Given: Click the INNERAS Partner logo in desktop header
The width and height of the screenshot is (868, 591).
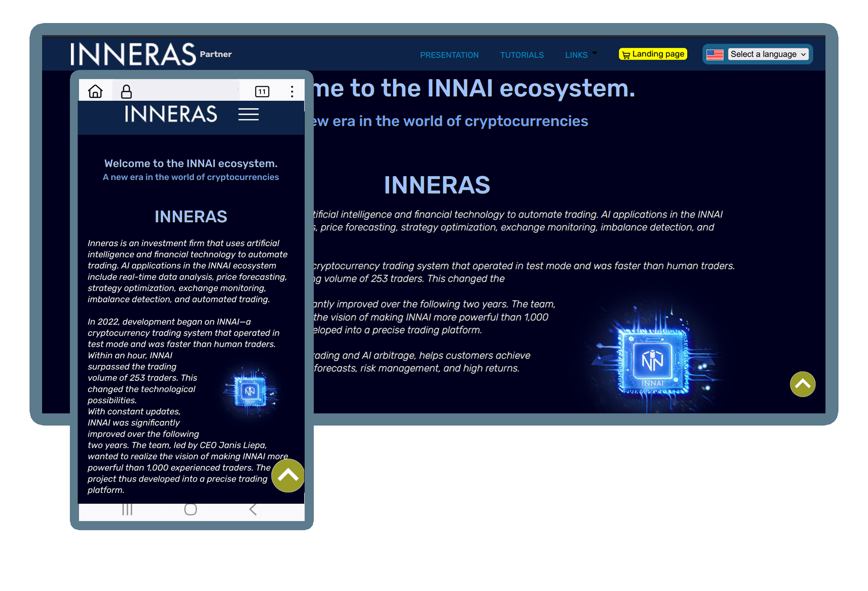Looking at the screenshot, I should point(151,54).
